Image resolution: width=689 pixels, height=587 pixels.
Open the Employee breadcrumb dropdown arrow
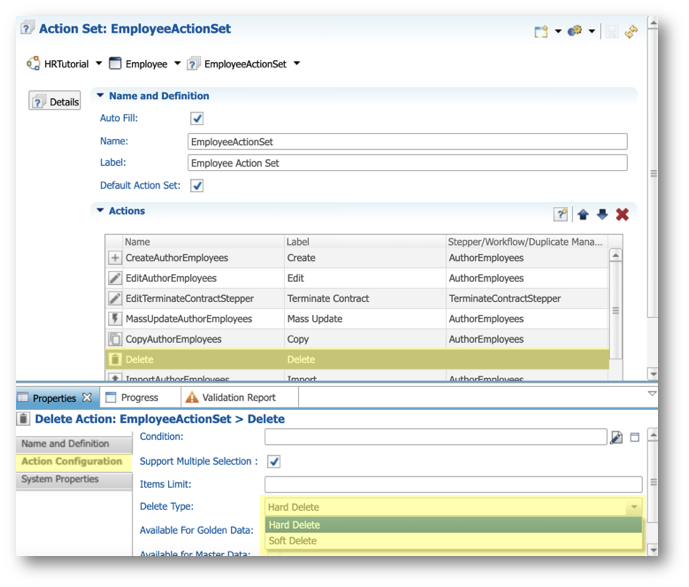tap(177, 63)
